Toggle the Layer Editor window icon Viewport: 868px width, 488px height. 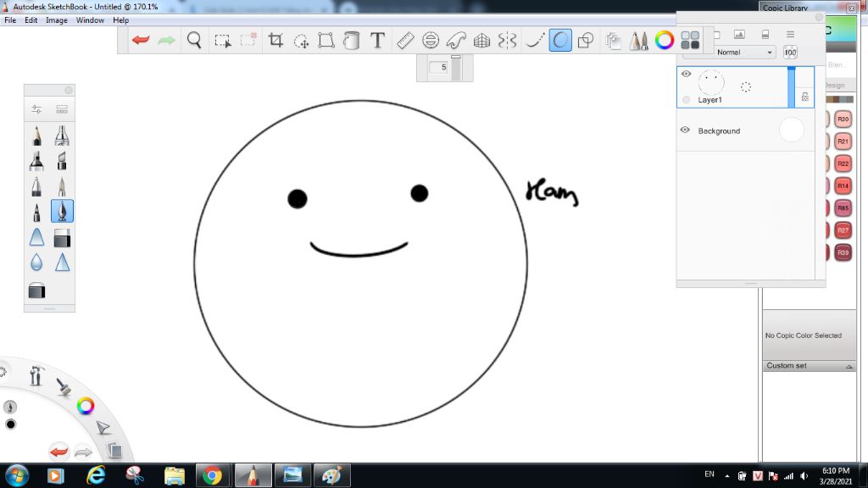[x=613, y=41]
